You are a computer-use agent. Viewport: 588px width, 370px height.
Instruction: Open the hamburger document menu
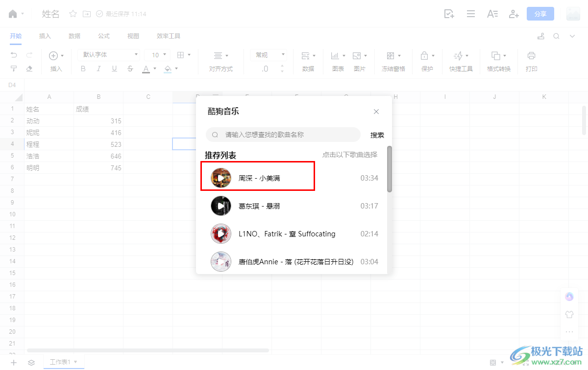471,14
